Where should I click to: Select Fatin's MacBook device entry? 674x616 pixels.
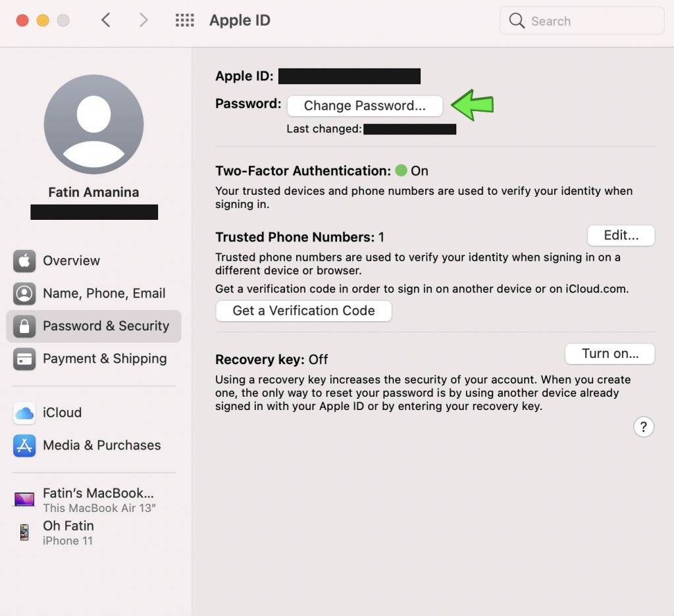[x=93, y=500]
